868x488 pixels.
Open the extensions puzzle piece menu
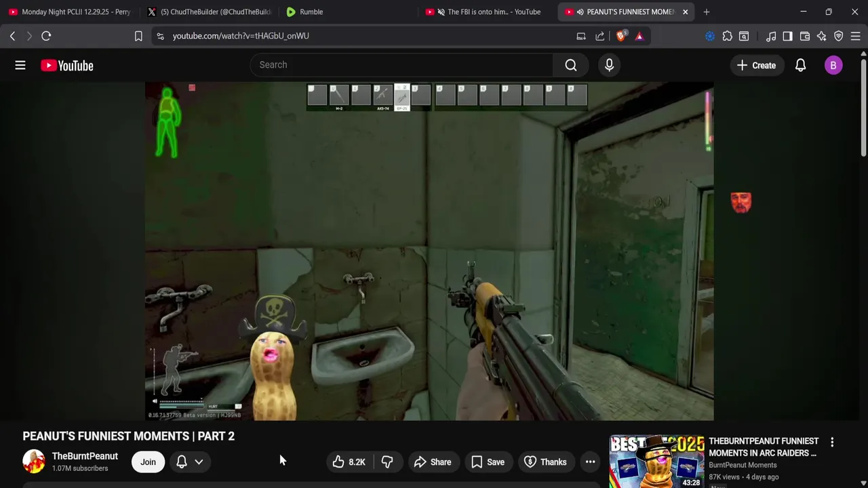coord(727,36)
